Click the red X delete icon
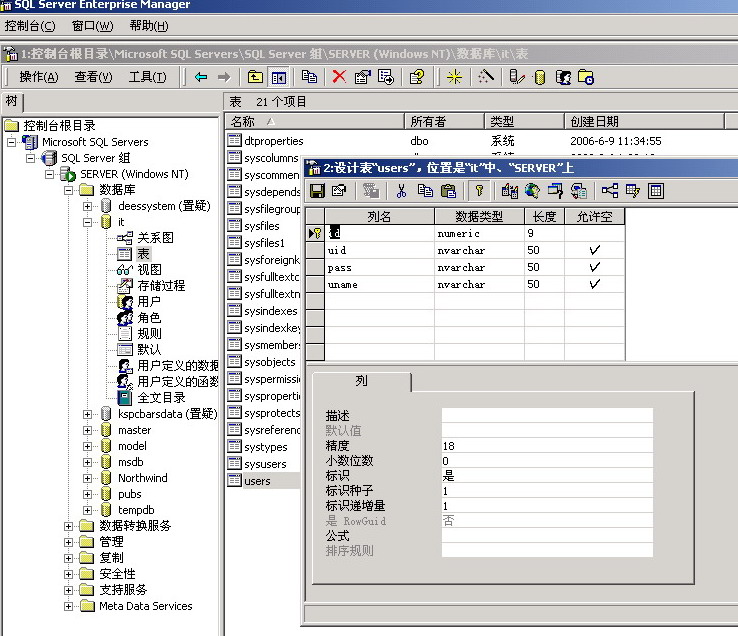Image resolution: width=738 pixels, height=636 pixels. [x=339, y=77]
